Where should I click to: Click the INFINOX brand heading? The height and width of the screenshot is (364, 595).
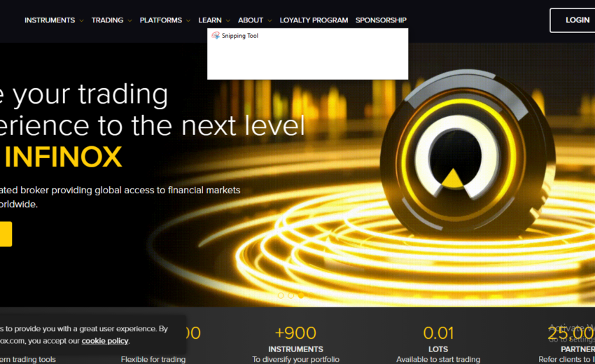pos(63,157)
